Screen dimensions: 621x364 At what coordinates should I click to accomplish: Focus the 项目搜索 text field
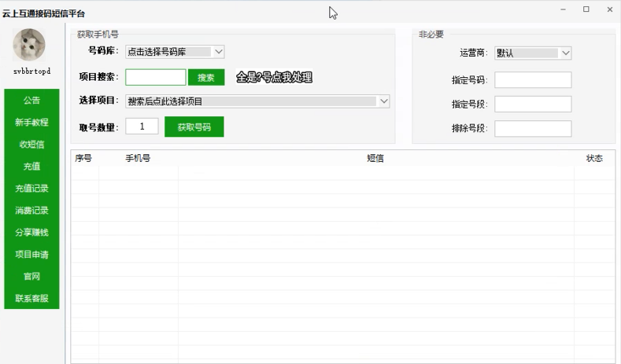[156, 77]
